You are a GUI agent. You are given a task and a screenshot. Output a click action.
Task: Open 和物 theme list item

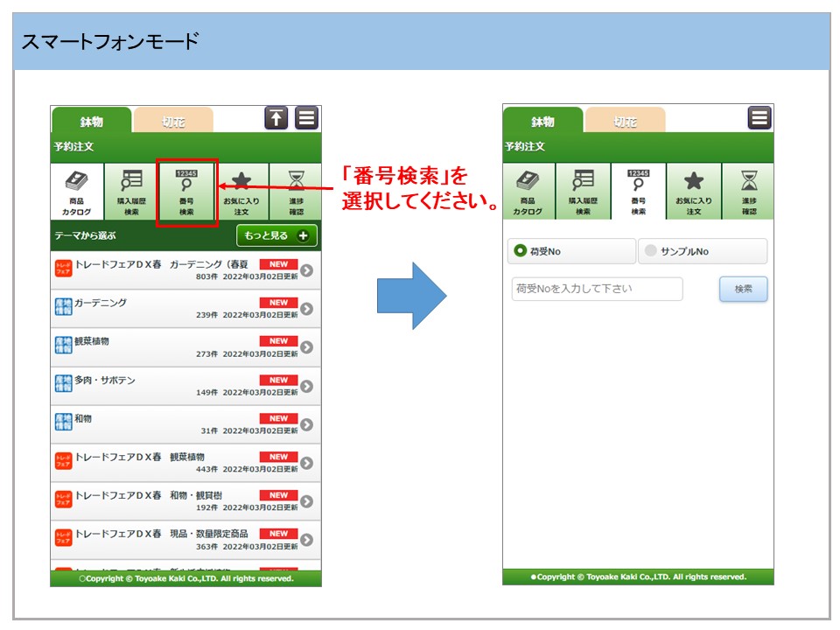click(x=175, y=424)
